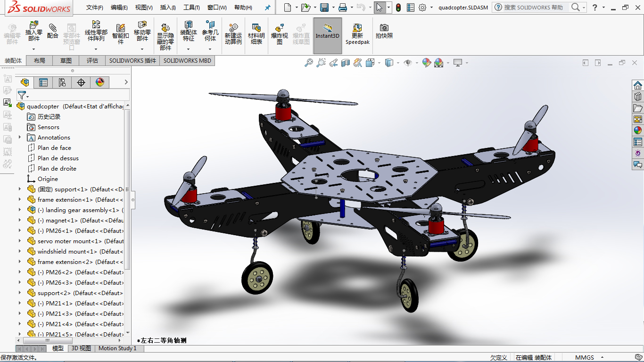Click the Previous View icon
This screenshot has height=362, width=644.
pyautogui.click(x=333, y=63)
